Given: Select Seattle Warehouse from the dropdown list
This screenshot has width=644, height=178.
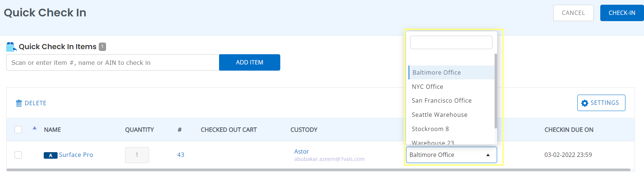Looking at the screenshot, I should tap(439, 115).
